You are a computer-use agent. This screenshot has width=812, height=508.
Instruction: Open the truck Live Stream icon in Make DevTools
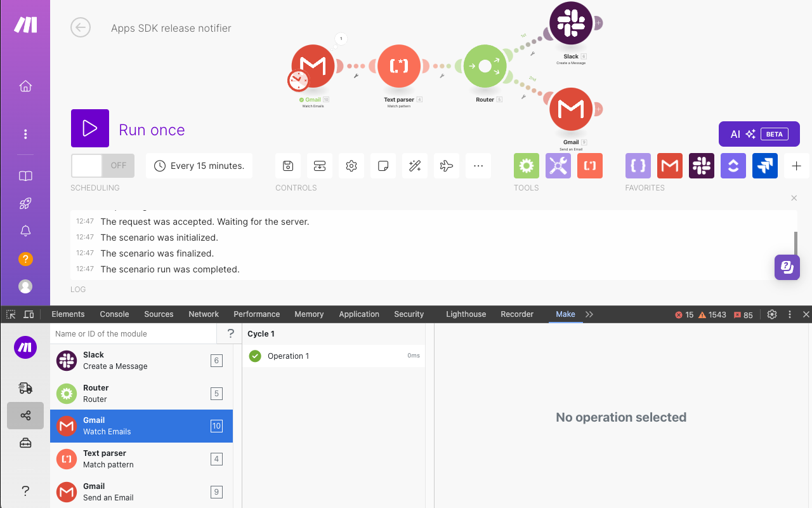pos(25,388)
